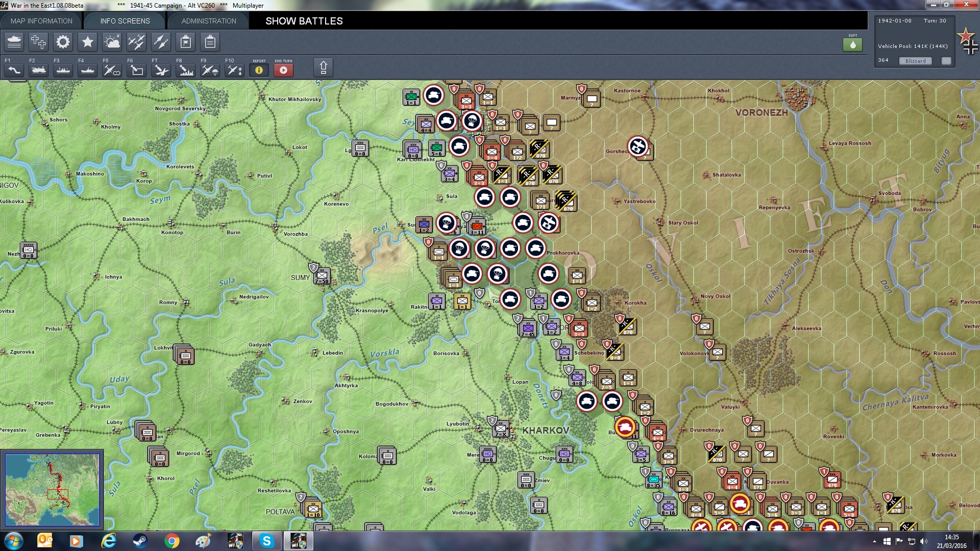Image resolution: width=980 pixels, height=551 pixels.
Task: Toggle the green SOFT factors button
Action: click(852, 45)
